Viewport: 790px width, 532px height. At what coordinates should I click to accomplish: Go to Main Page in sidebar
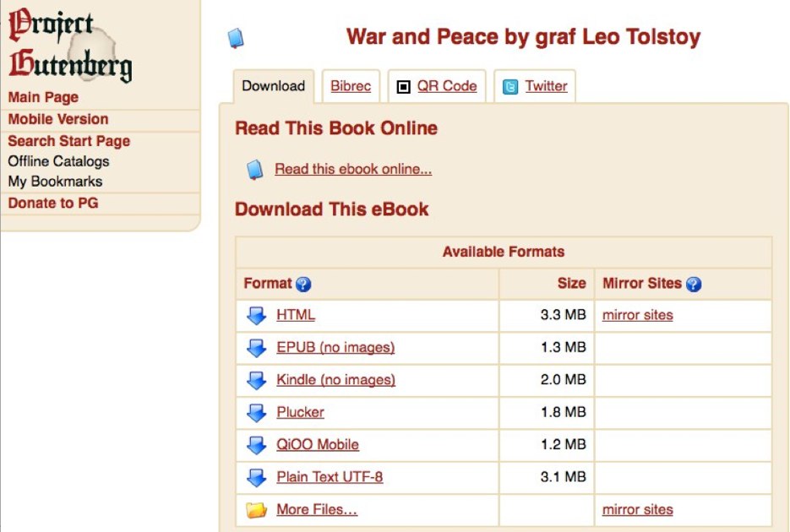(43, 97)
